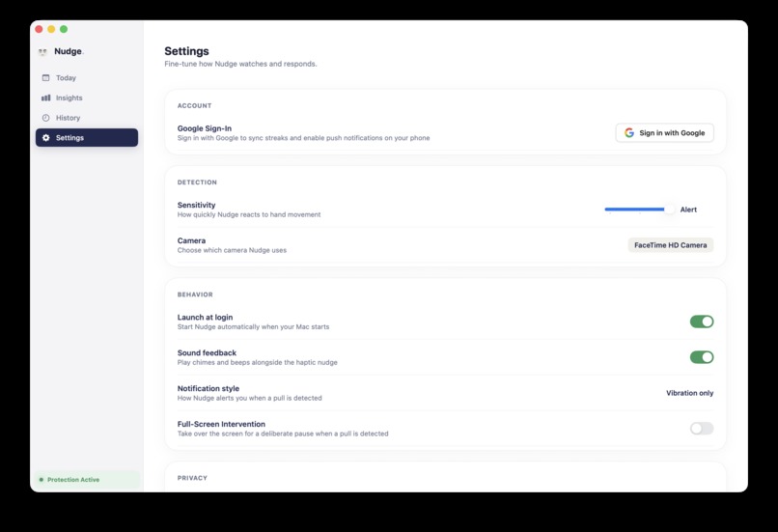The height and width of the screenshot is (532, 778).
Task: Maximize the window with green button
Action: pos(64,29)
